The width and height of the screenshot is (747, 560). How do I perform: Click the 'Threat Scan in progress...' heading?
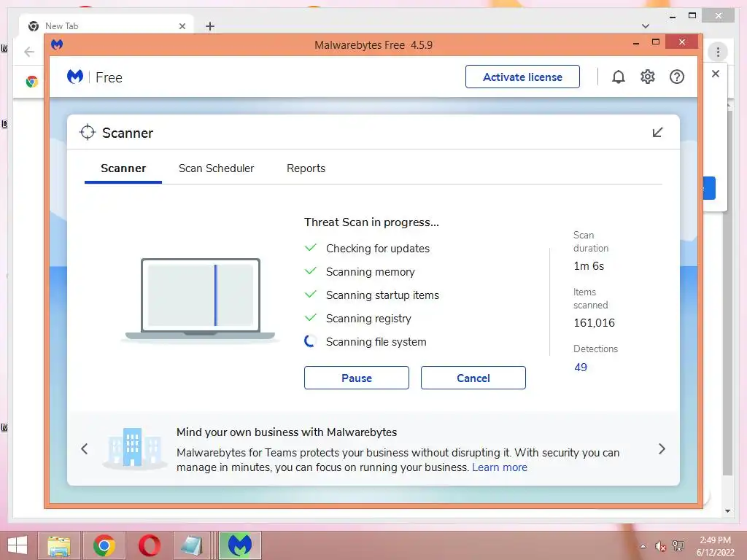point(371,222)
